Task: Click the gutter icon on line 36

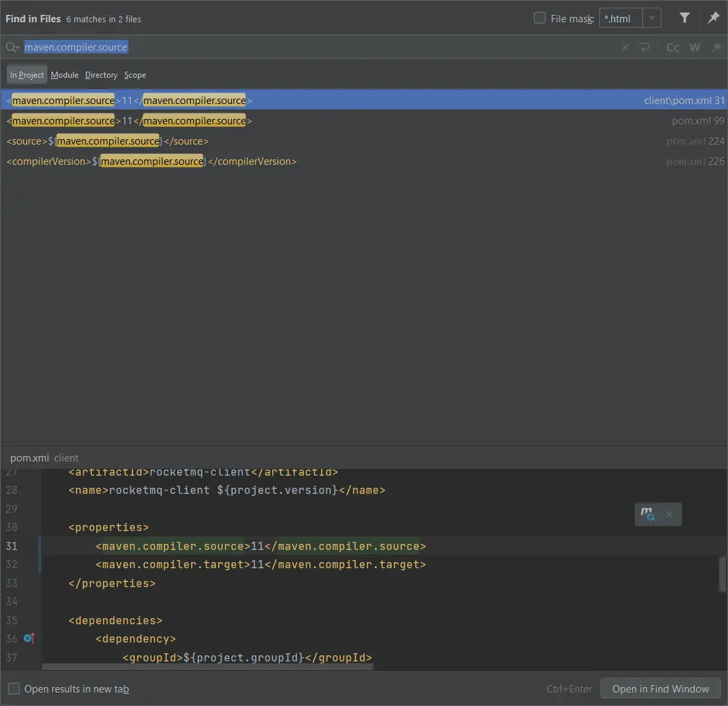Action: pyautogui.click(x=28, y=638)
